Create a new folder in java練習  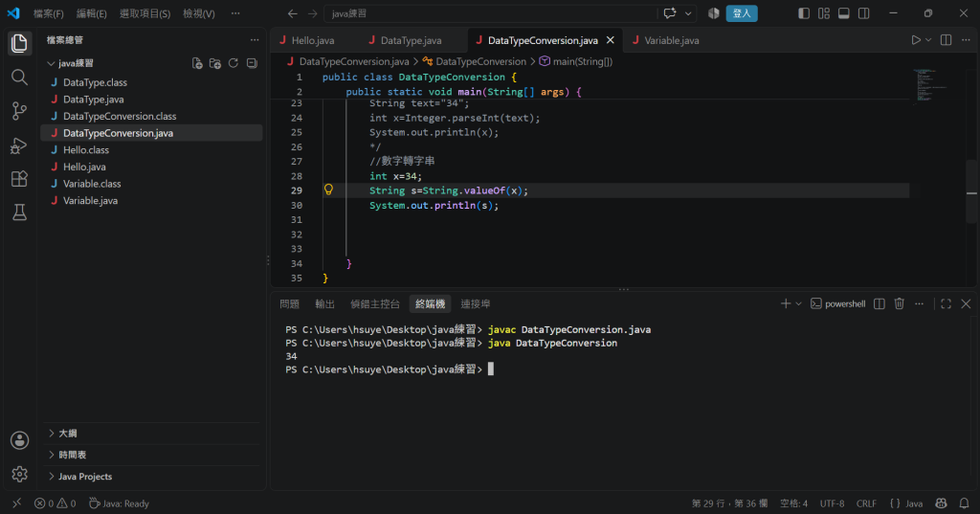tap(215, 63)
